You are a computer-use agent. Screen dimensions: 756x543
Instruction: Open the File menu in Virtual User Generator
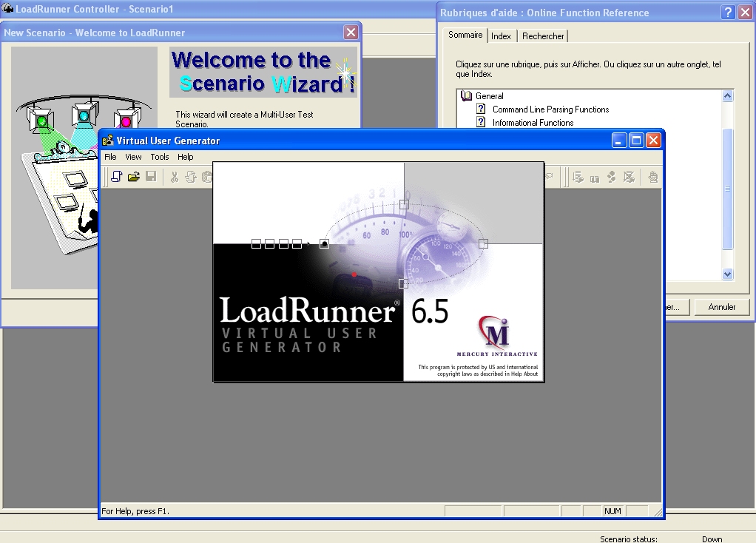click(110, 157)
